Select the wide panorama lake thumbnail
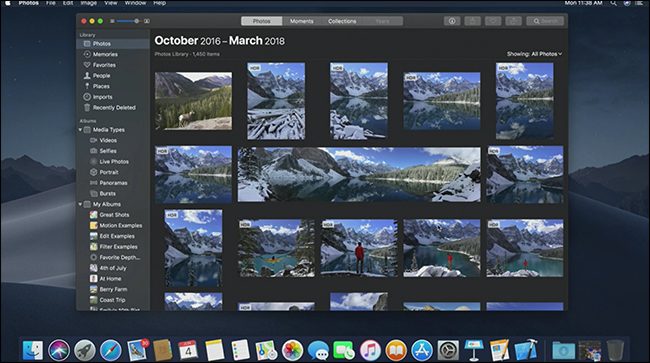Screen dimensions: 650x363 [359, 174]
